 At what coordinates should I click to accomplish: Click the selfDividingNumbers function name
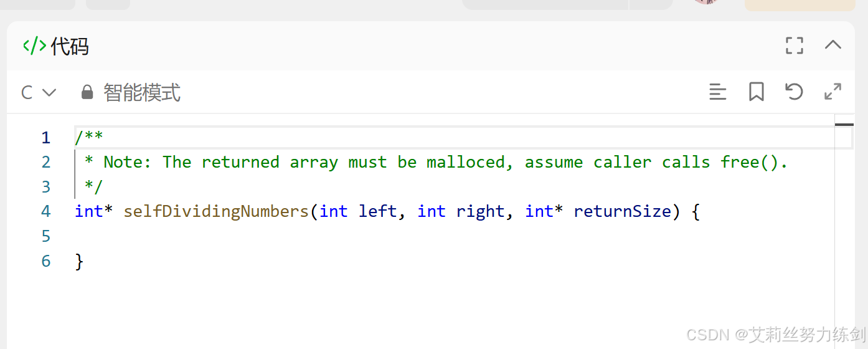[x=216, y=212]
